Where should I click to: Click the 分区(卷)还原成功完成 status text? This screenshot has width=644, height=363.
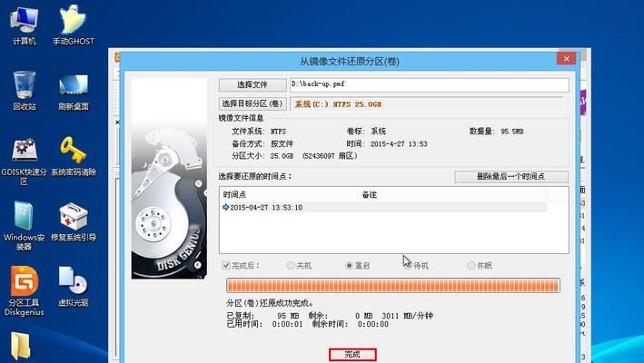click(x=271, y=303)
